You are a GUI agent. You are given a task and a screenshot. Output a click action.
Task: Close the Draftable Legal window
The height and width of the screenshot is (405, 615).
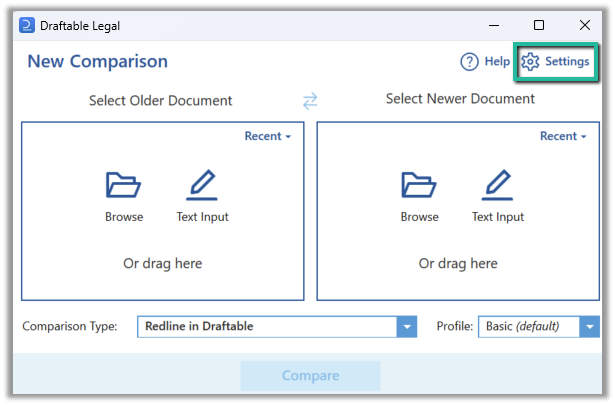click(584, 25)
